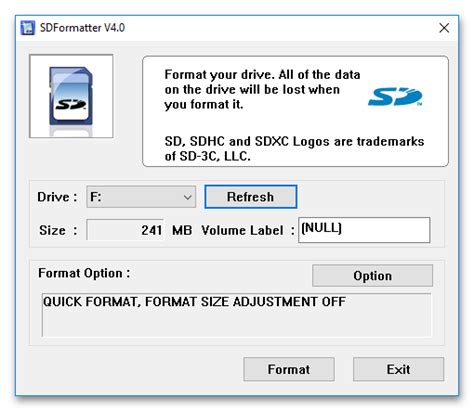Click the Exit button
Viewport: 474px width, 411px height.
click(x=399, y=369)
